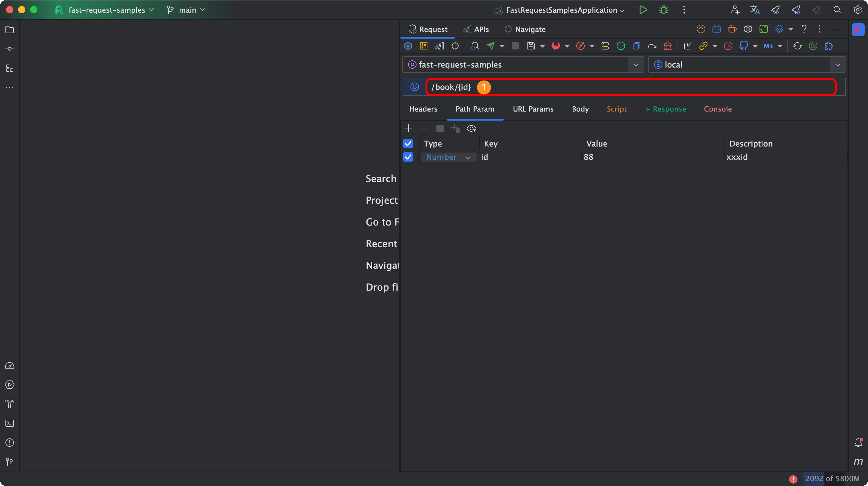The width and height of the screenshot is (868, 486).
Task: Click the add path param plus icon
Action: pos(408,128)
